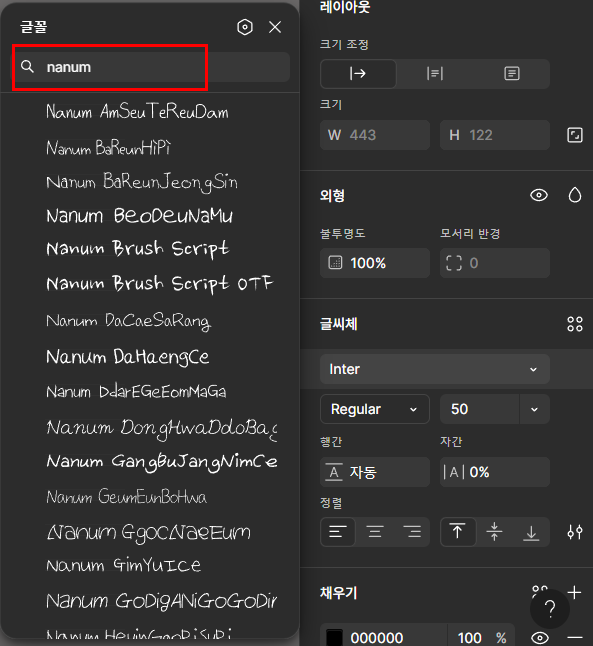Select Nanum BaReunHiPi font

click(x=108, y=147)
